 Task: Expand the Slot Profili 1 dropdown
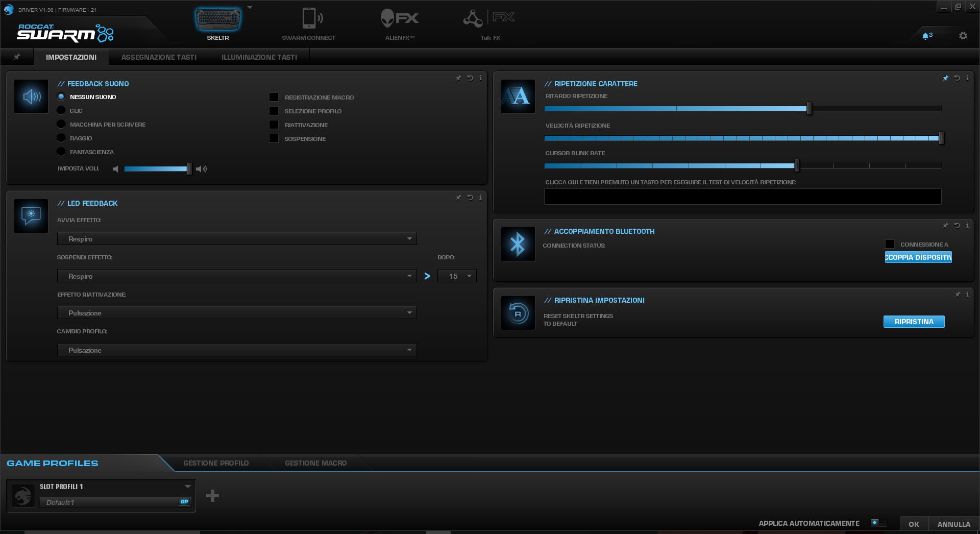pyautogui.click(x=187, y=487)
